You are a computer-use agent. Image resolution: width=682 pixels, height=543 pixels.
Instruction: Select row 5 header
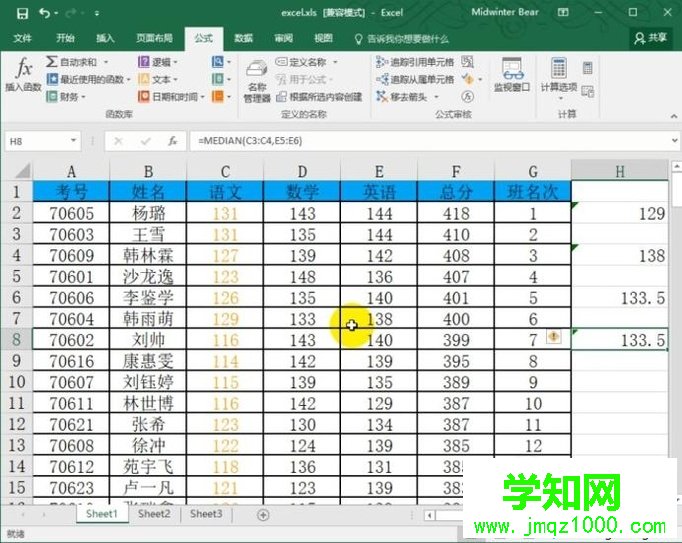17,276
